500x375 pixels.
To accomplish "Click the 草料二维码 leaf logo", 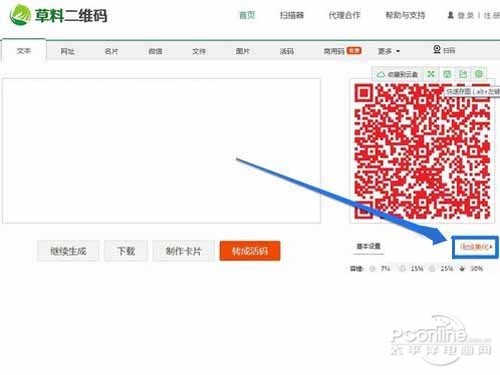I will [20, 15].
